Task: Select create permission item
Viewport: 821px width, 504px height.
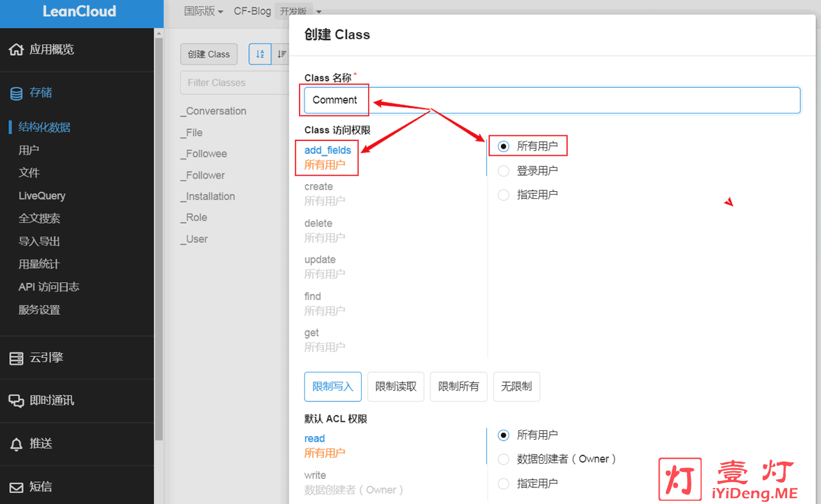Action: click(x=325, y=194)
